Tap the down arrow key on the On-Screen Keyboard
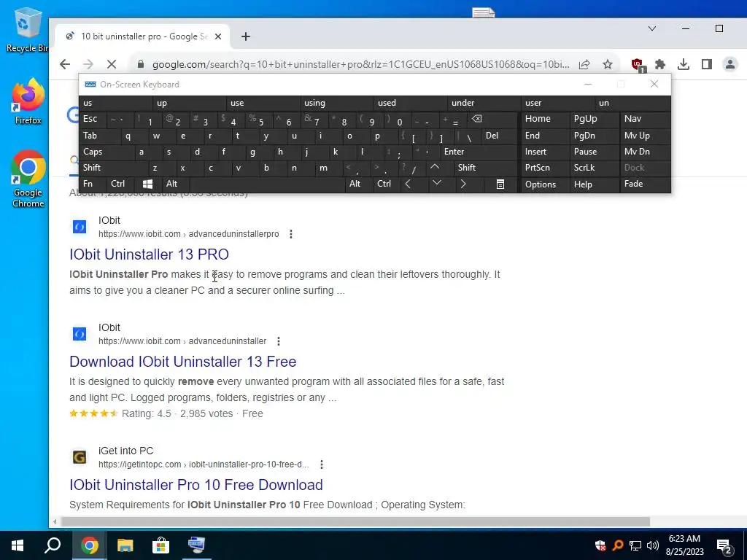The width and height of the screenshot is (747, 560). coord(437,183)
